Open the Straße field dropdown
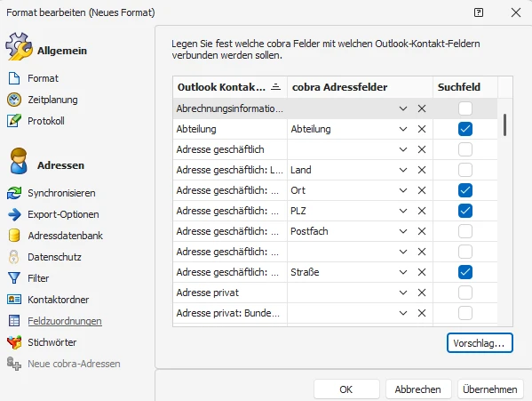This screenshot has height=401, width=532. pyautogui.click(x=403, y=272)
